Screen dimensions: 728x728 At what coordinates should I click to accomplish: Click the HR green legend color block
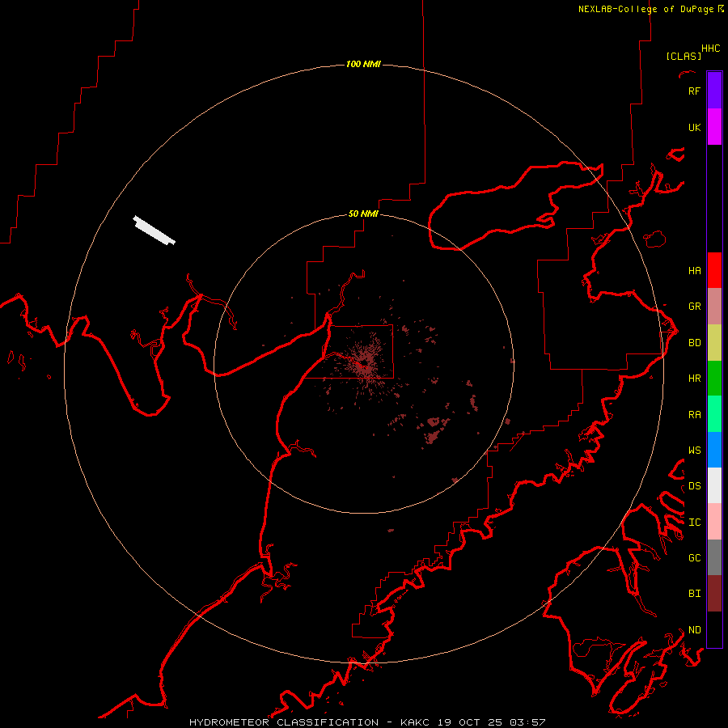point(714,379)
